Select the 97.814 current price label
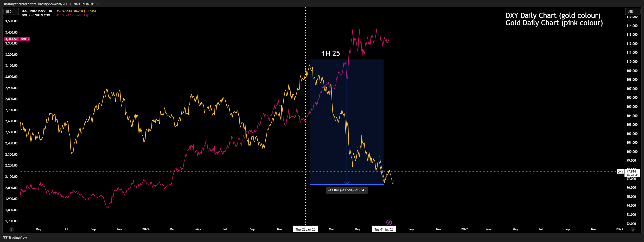The image size is (644, 242). (631, 171)
